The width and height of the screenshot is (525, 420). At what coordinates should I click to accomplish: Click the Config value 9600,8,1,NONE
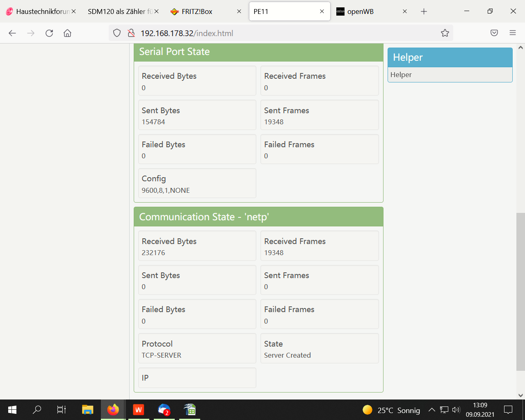pos(166,190)
